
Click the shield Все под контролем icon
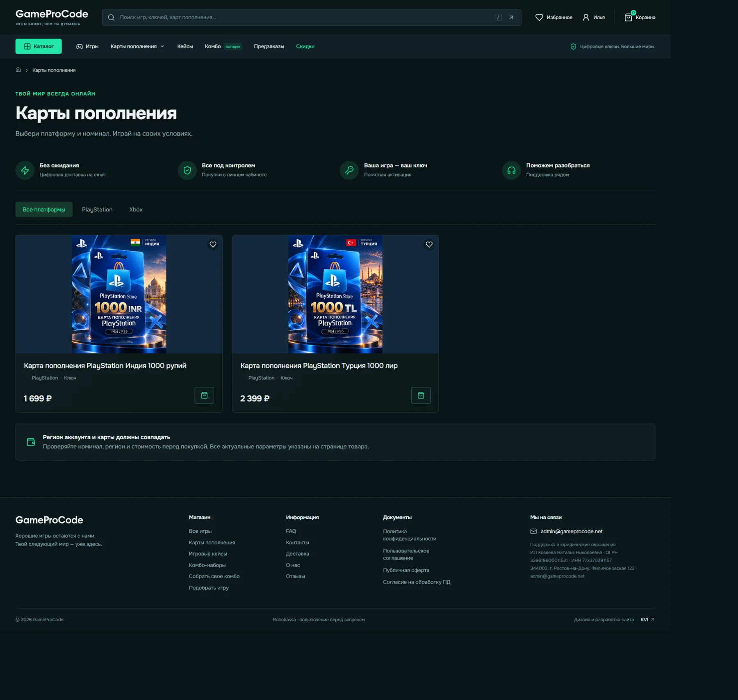tap(187, 170)
